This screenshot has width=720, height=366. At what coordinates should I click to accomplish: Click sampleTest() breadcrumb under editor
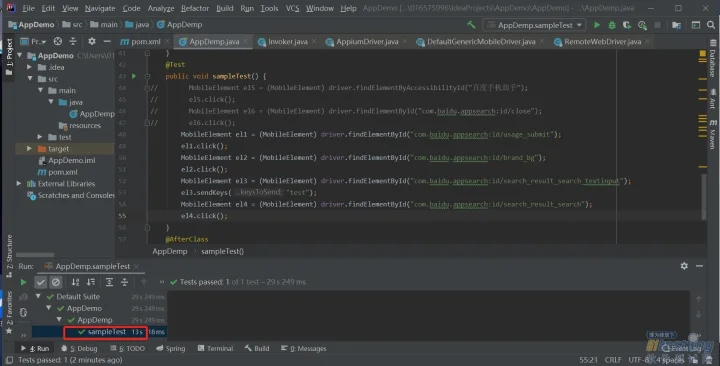222,251
